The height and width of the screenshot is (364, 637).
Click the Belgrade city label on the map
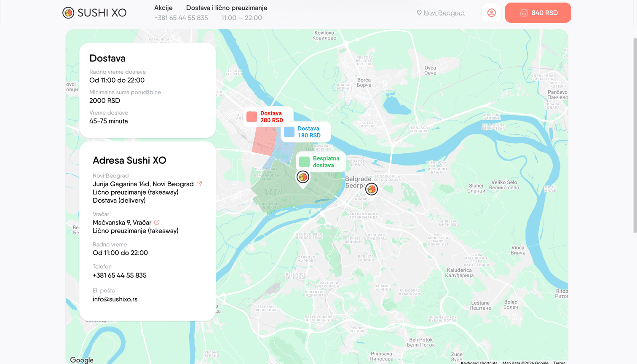click(x=358, y=182)
